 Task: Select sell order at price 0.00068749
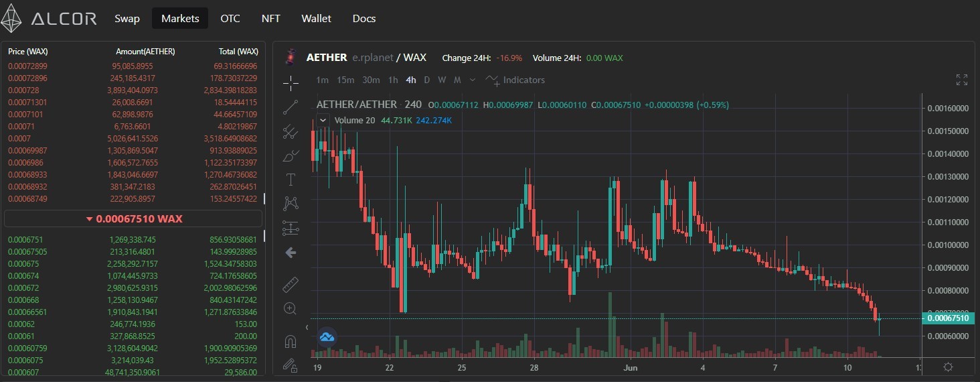pos(133,198)
